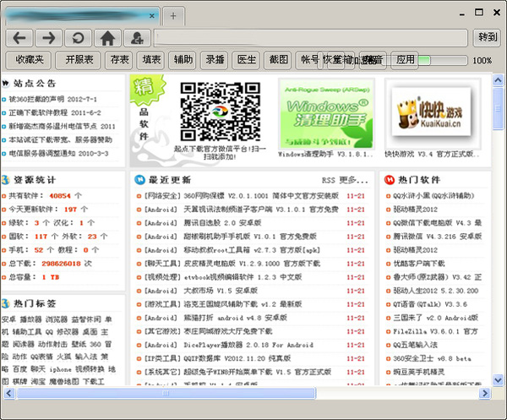
Task: Click the address bar input field
Action: [x=311, y=37]
